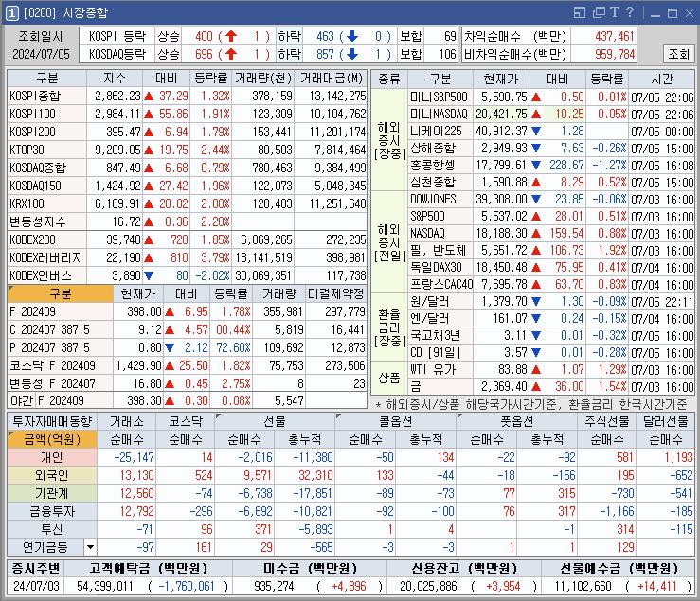Click the 선물예수금 value 11,102,660
700x601 pixels.
(x=583, y=586)
